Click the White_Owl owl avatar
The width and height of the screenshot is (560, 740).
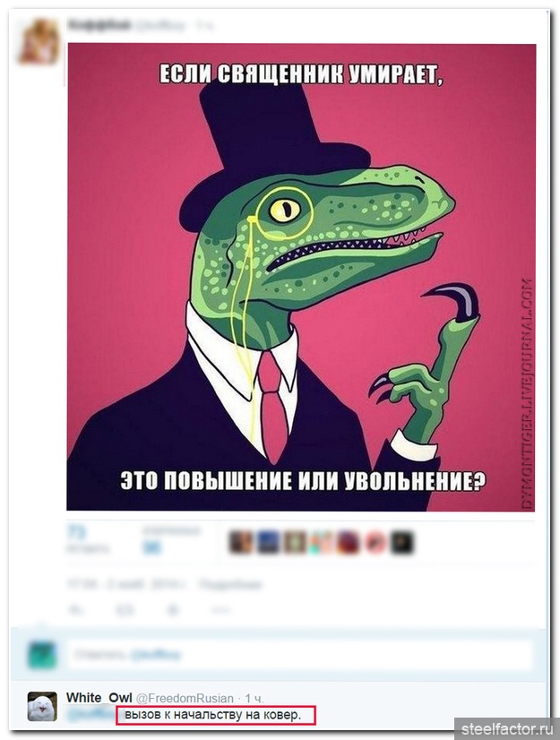coord(42,707)
